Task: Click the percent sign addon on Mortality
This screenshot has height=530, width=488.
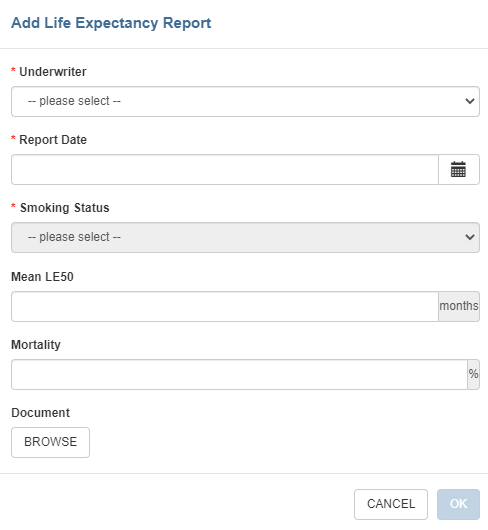Action: coord(473,374)
